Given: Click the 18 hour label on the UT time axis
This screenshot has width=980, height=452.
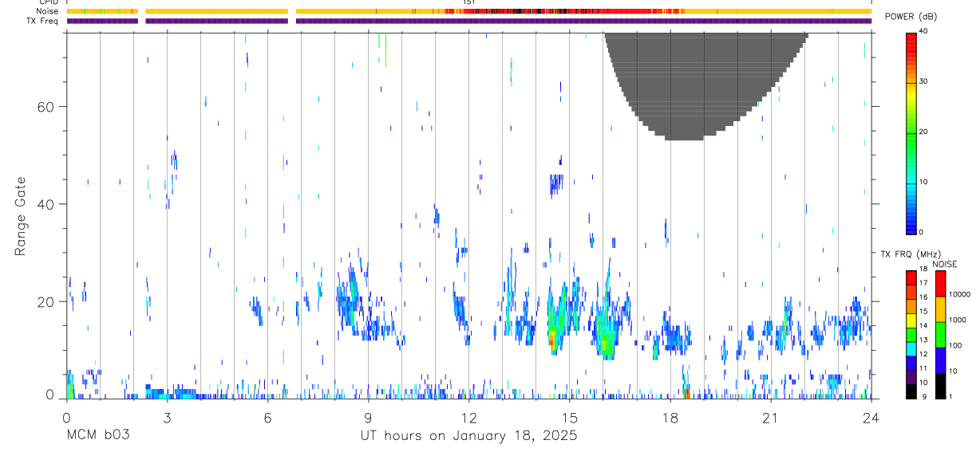Looking at the screenshot, I should pyautogui.click(x=670, y=417).
